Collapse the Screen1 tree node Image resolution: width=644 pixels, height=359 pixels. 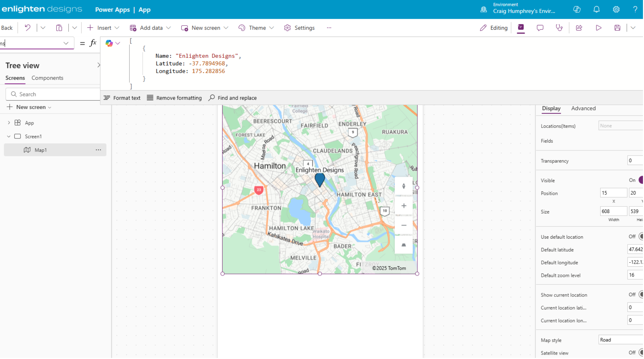pos(9,136)
